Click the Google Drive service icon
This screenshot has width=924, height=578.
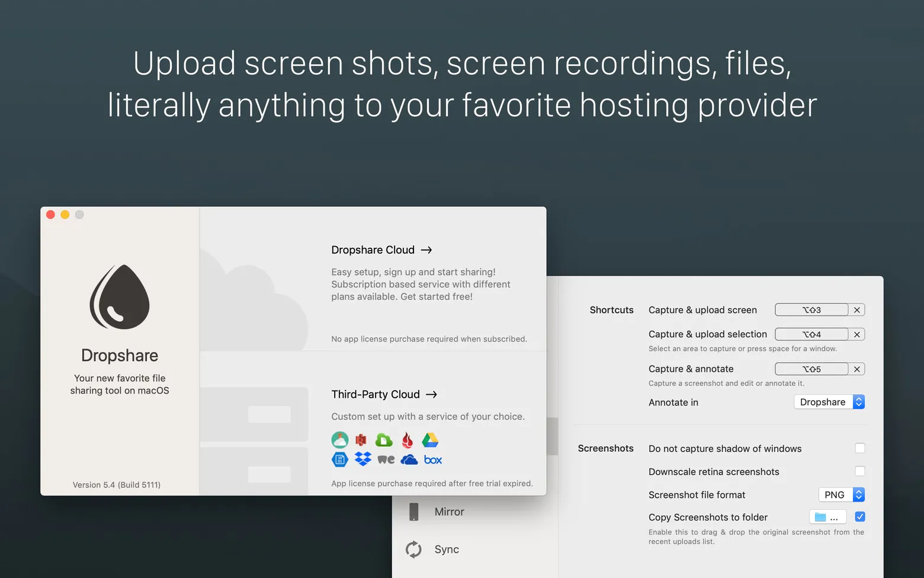tap(430, 440)
